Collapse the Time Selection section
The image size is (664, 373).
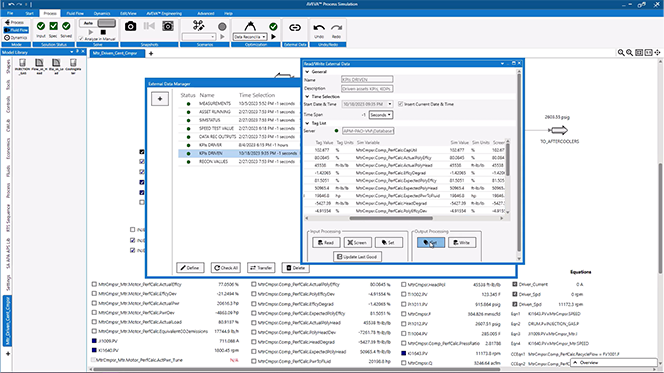tap(307, 97)
